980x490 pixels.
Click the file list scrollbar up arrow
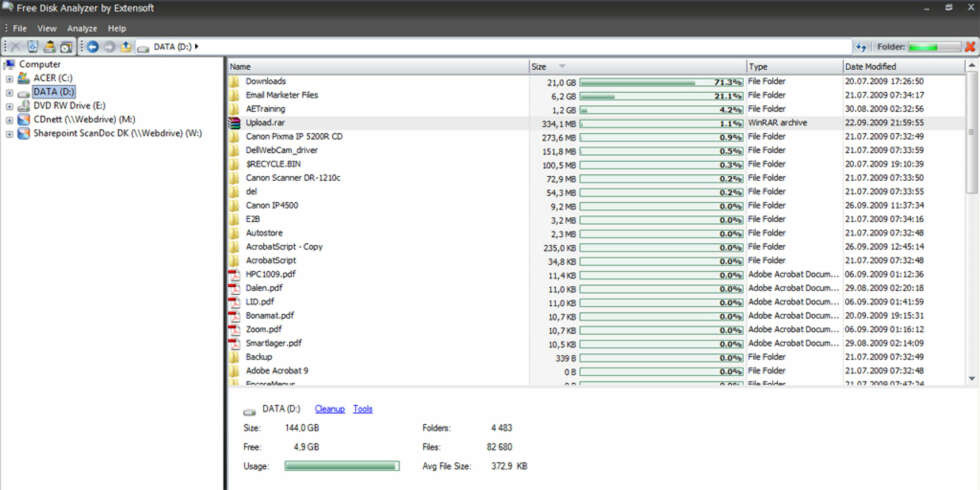coord(972,66)
